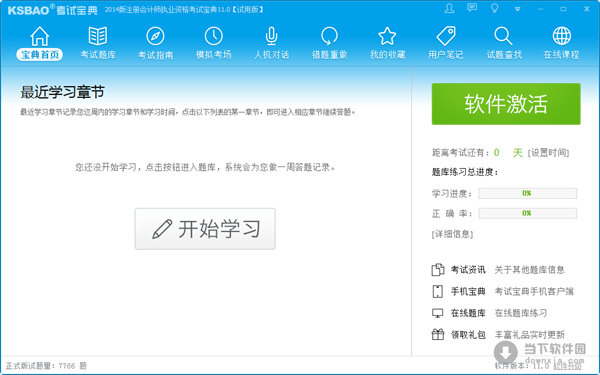Screen dimensions: 600x375
Task: Click the 学习进度 progress bar
Action: point(528,193)
